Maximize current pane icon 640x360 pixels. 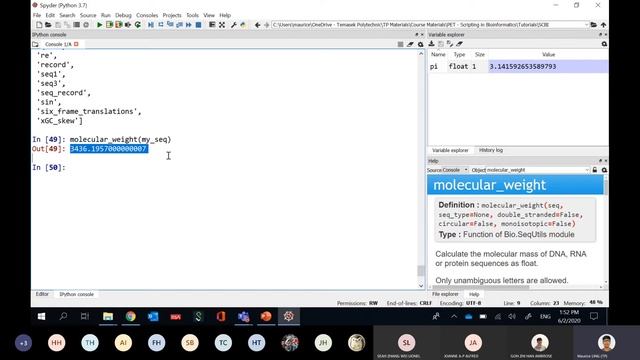point(212,25)
